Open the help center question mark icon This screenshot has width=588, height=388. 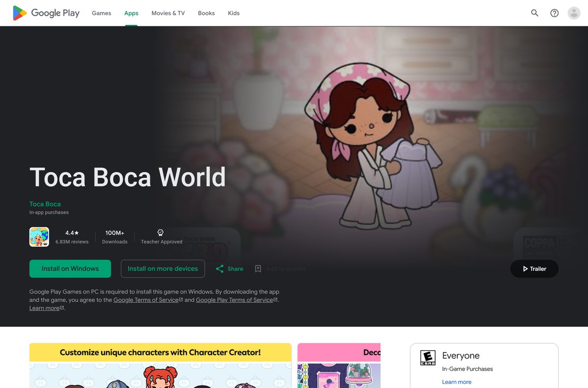(554, 13)
